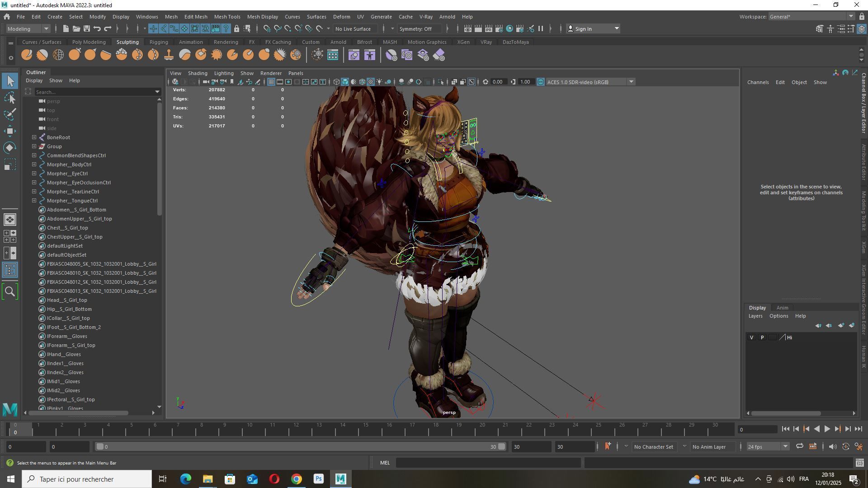
Task: Expand the CommonBlendShapesCtrl node
Action: coord(34,155)
